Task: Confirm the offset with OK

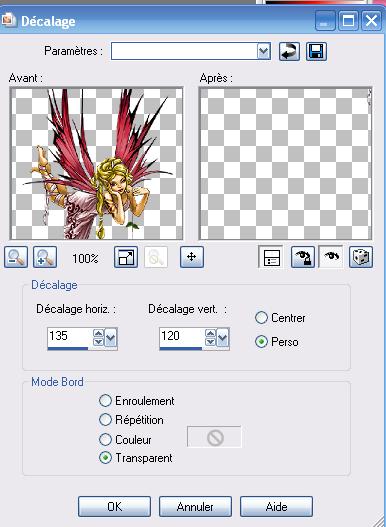Action: tap(114, 506)
